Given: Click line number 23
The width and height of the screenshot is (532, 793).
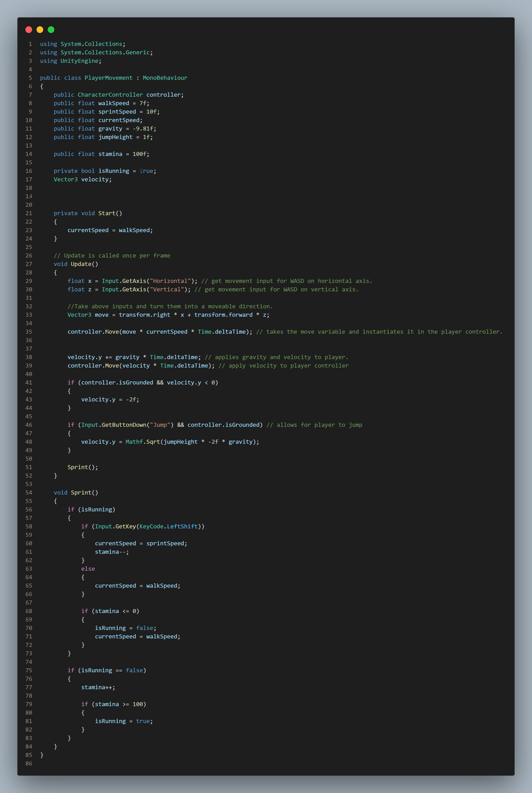Looking at the screenshot, I should click(x=29, y=230).
